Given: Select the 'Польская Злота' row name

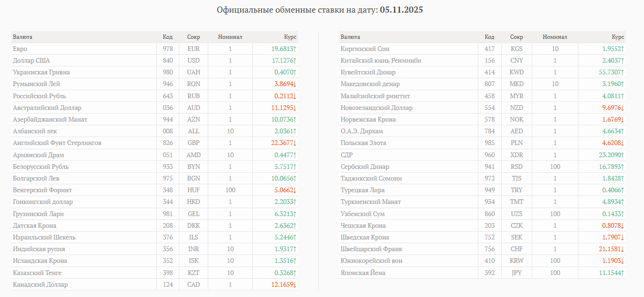Looking at the screenshot, I should (x=364, y=143).
